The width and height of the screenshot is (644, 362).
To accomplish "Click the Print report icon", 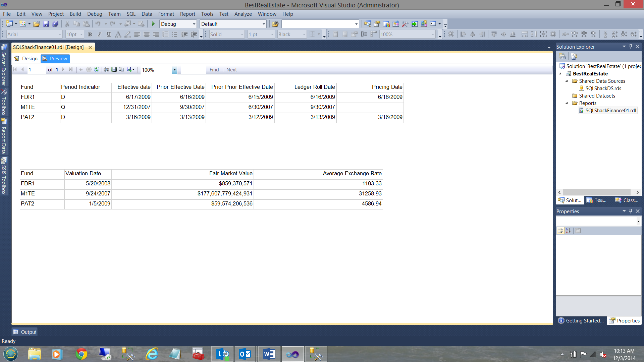I will pyautogui.click(x=106, y=69).
